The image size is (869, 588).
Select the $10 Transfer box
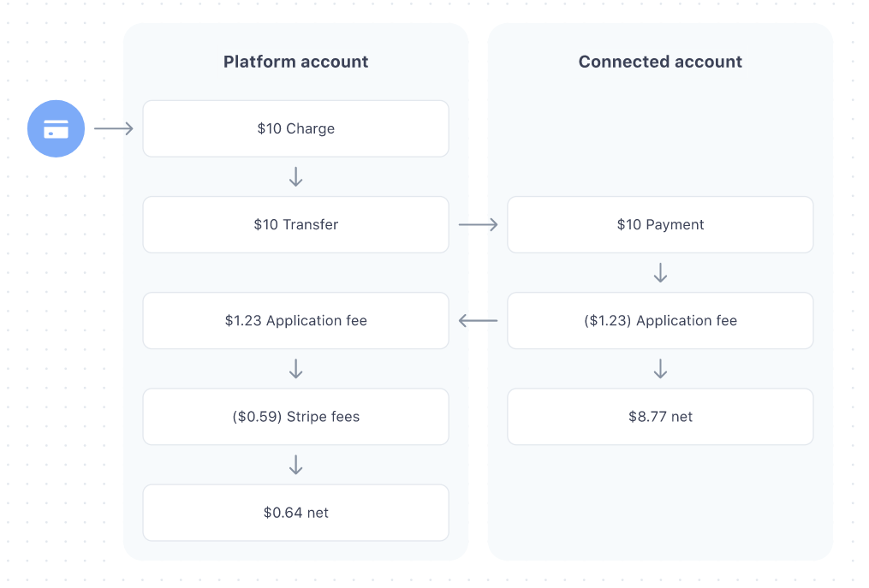point(296,224)
